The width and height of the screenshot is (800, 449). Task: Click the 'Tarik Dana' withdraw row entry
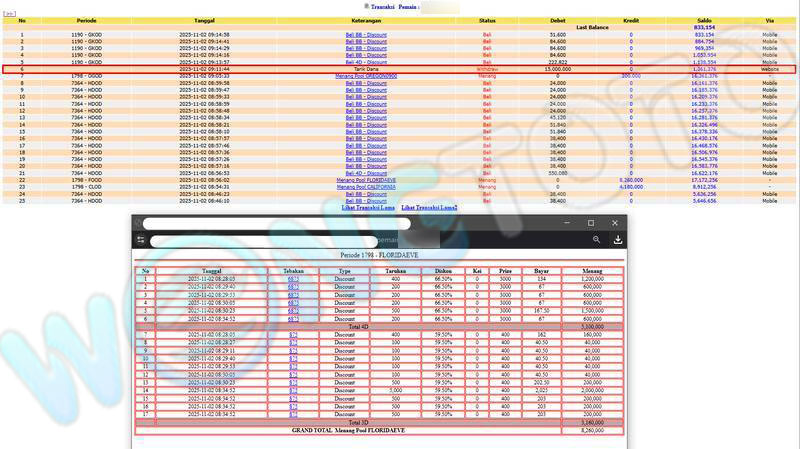[366, 68]
